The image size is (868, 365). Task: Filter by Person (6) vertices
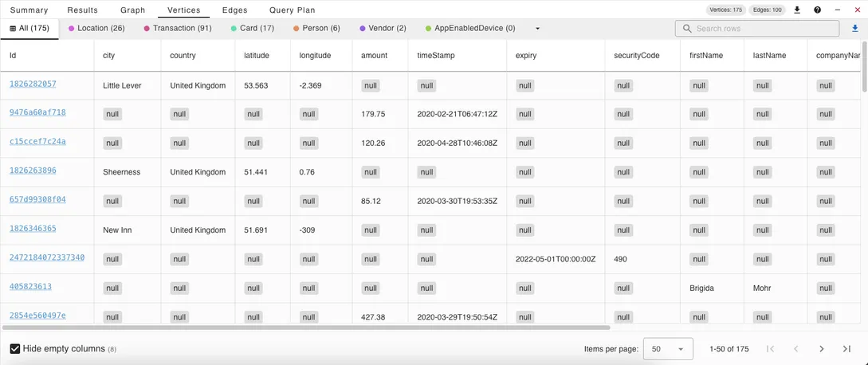[316, 28]
